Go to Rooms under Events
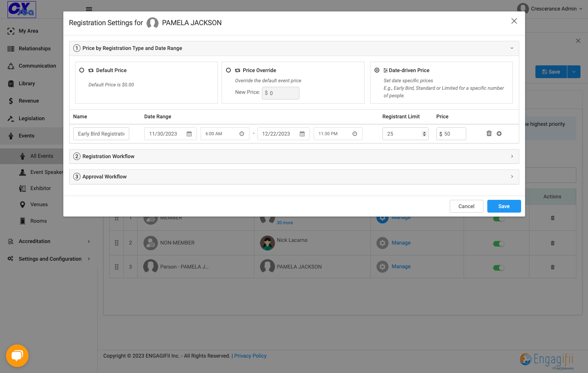Screen dimensions: 588x373 39,221
